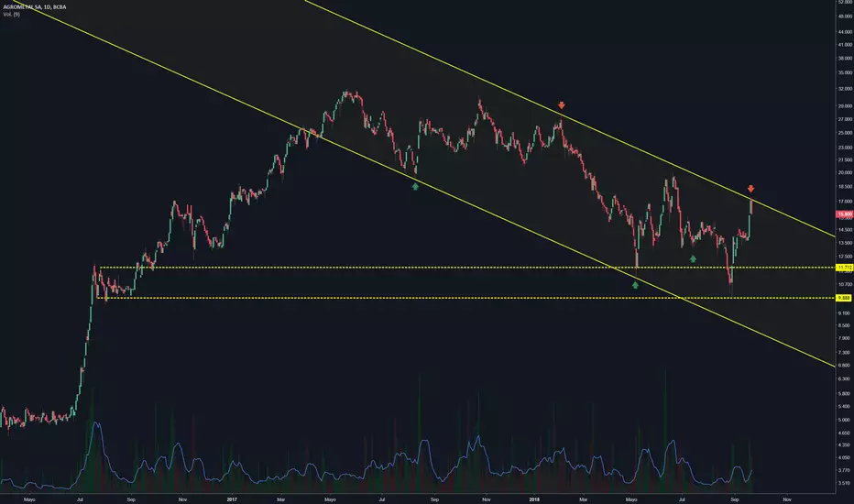Click the 52.000 label on the price scale

(845, 2)
